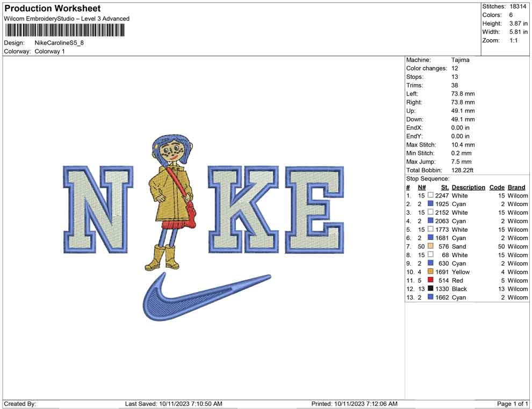Click stitch count '2152' in row 3
Screen dimensions: 532x409
pyautogui.click(x=442, y=212)
